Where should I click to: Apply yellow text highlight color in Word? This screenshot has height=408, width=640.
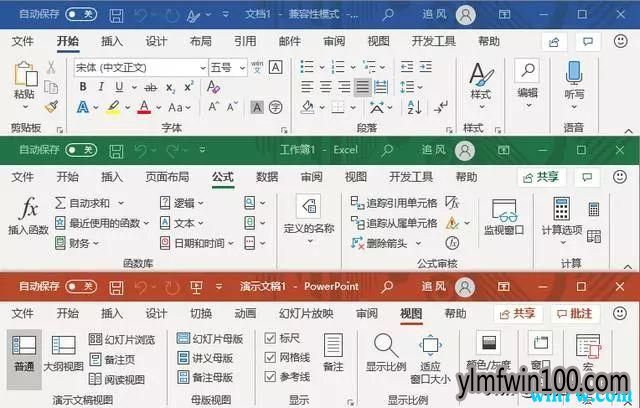coord(113,107)
